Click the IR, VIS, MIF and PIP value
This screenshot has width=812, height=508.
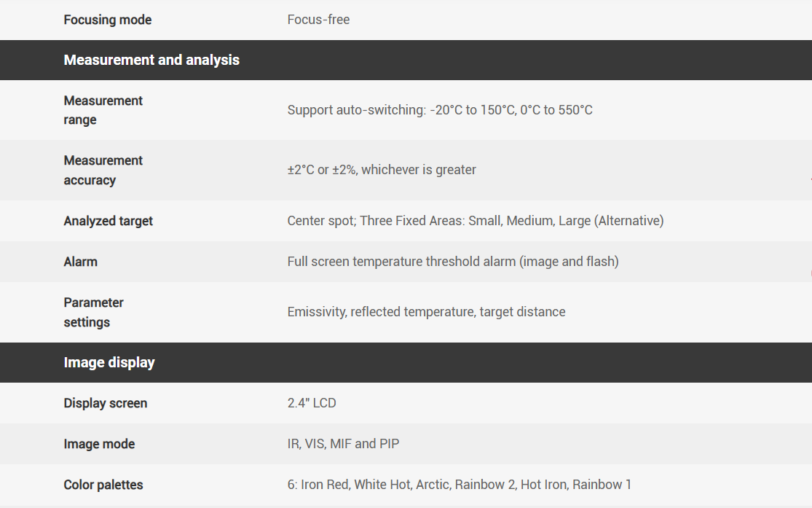(343, 444)
